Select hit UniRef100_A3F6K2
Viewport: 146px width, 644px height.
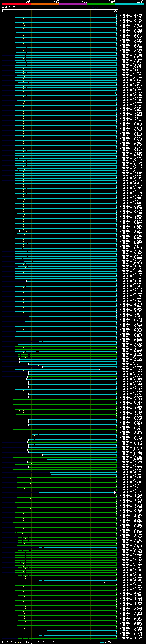coord(131,22)
